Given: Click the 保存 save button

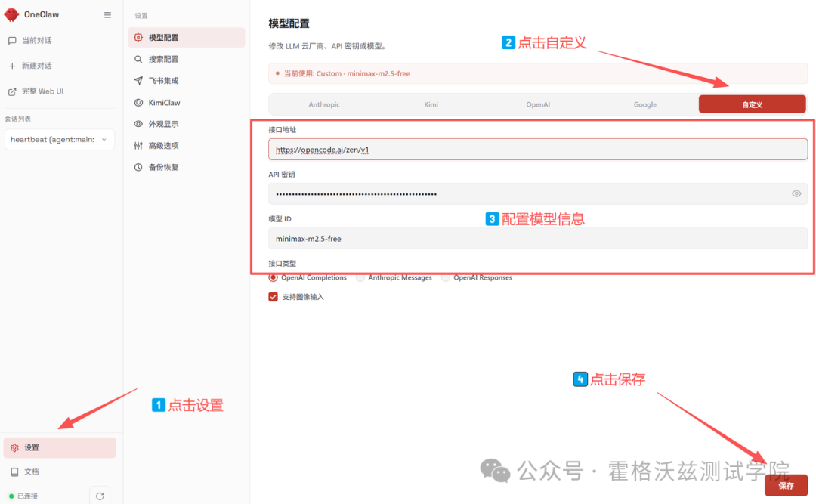Looking at the screenshot, I should [x=787, y=486].
